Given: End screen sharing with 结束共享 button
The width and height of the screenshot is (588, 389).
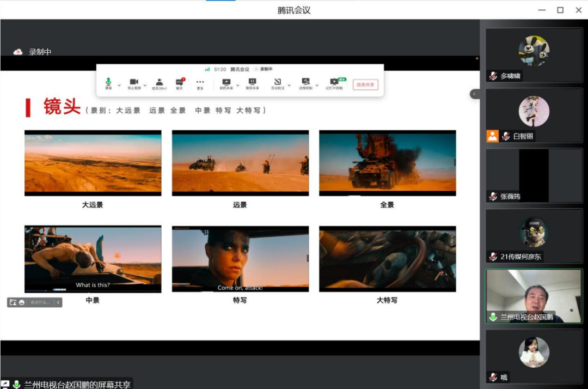Looking at the screenshot, I should [364, 84].
